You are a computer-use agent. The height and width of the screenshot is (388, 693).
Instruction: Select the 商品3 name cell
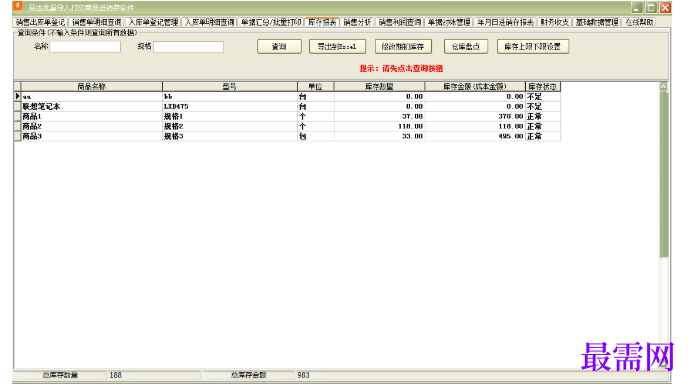tap(92, 137)
